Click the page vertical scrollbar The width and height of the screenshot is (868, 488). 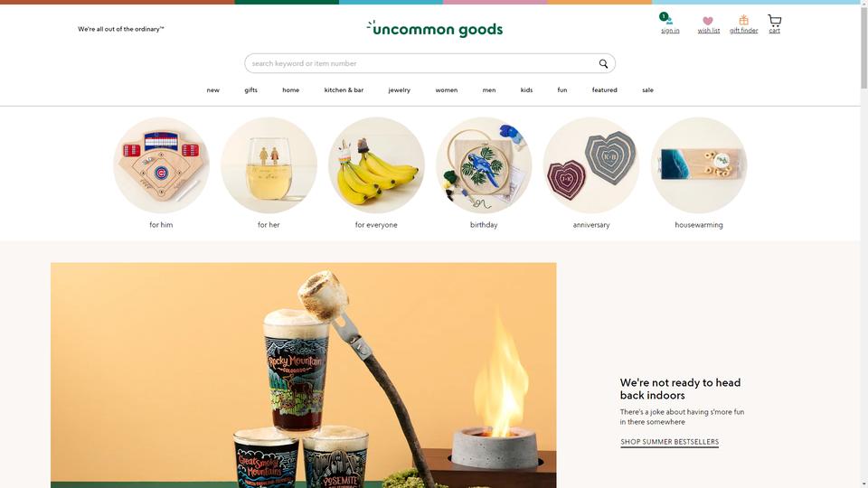tap(863, 244)
